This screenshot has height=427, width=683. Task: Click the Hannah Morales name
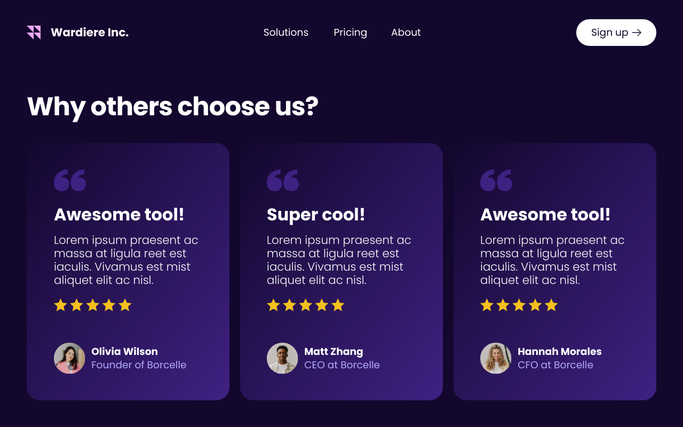tap(559, 351)
